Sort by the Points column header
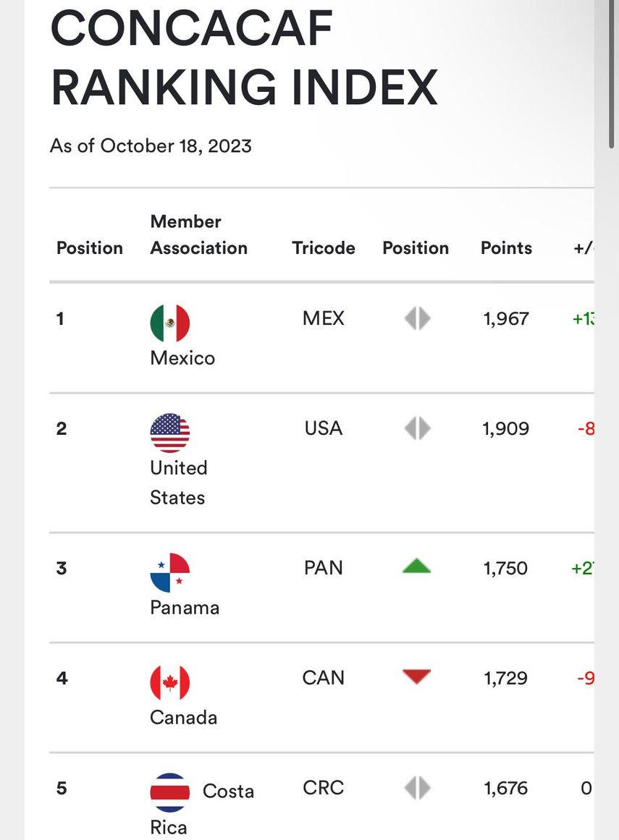This screenshot has width=619, height=840. (505, 248)
